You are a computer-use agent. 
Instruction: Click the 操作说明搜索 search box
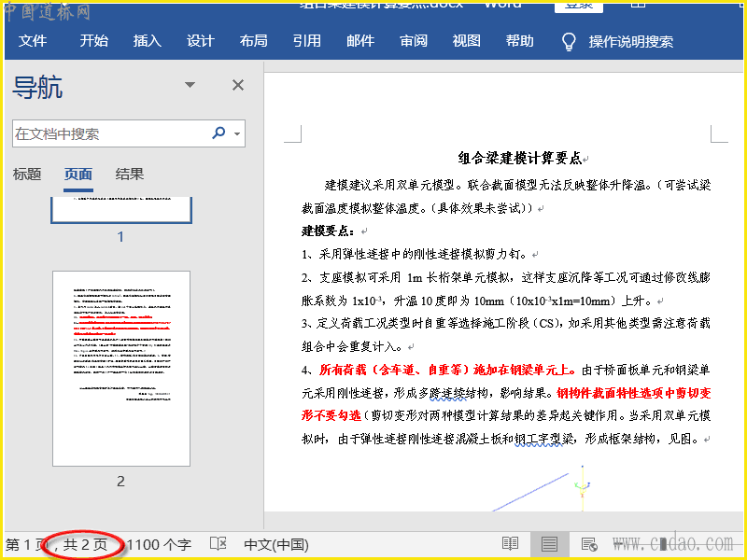pos(630,42)
